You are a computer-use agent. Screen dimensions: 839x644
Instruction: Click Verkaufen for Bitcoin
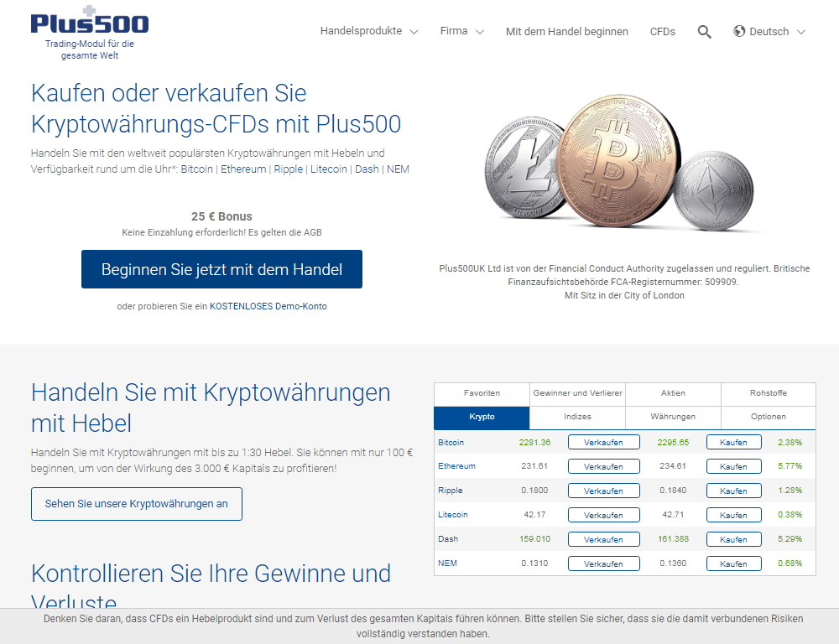tap(603, 443)
